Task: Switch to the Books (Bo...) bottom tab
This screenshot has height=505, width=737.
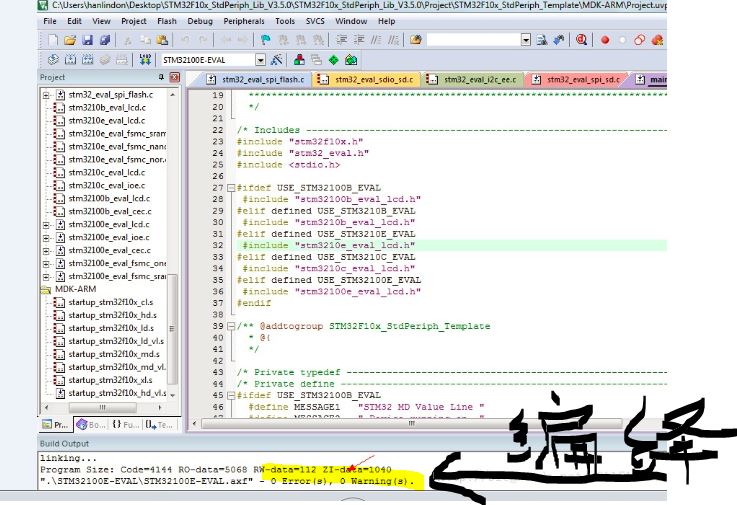Action: click(91, 425)
